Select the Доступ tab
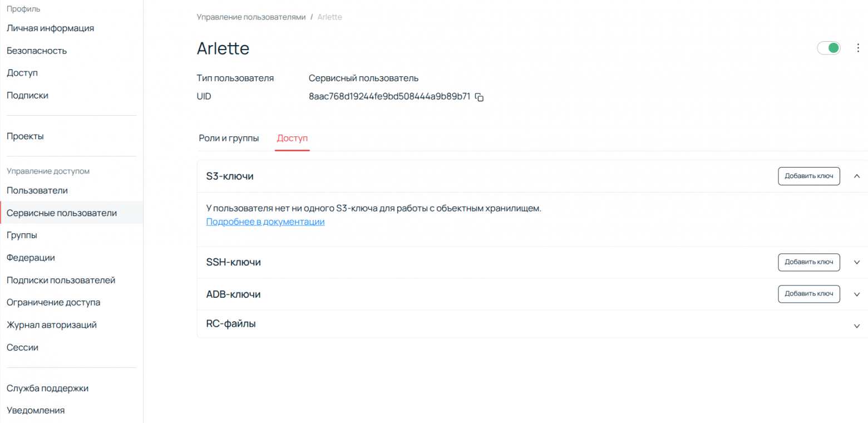 pyautogui.click(x=292, y=138)
